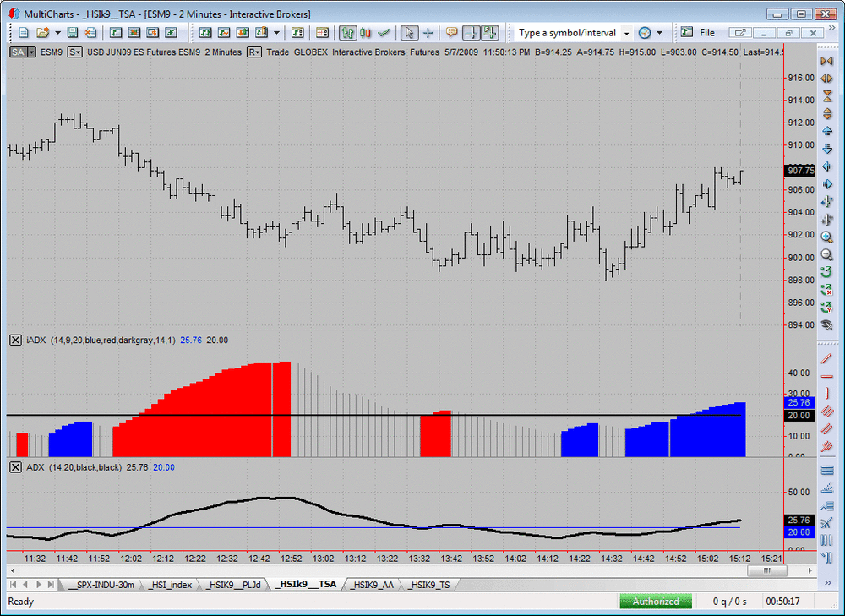The image size is (845, 616).
Task: Close the iADX indicator subchart box
Action: [x=15, y=340]
